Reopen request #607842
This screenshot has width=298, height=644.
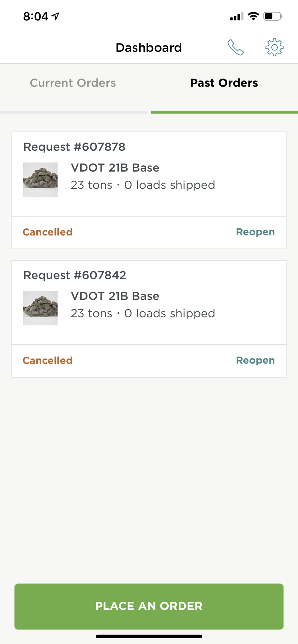[x=255, y=361]
